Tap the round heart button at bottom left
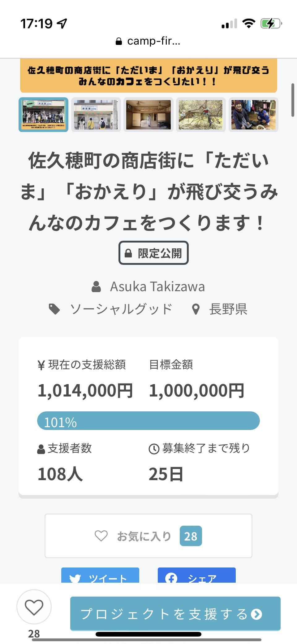 pyautogui.click(x=34, y=607)
